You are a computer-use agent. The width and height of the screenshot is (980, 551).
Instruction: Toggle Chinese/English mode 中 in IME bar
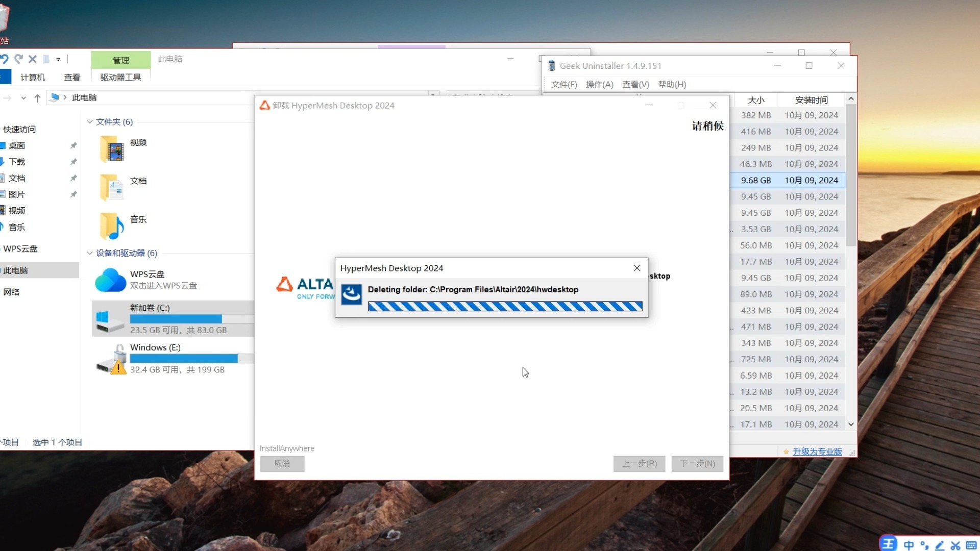pos(909,545)
